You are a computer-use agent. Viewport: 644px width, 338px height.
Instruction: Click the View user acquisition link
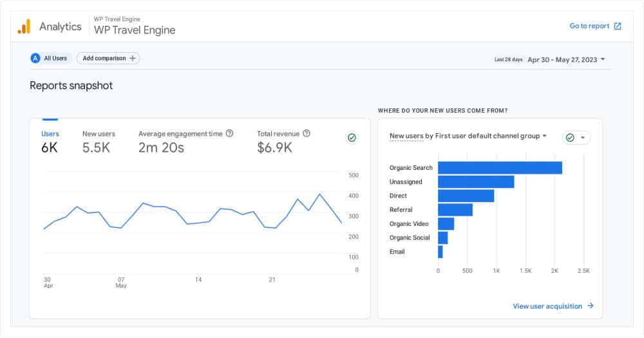547,306
